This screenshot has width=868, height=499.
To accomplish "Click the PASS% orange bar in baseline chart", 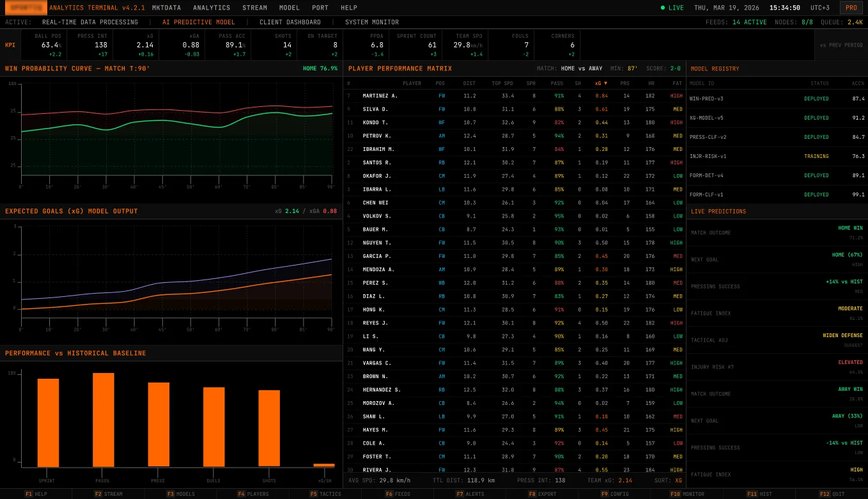I will (104, 420).
